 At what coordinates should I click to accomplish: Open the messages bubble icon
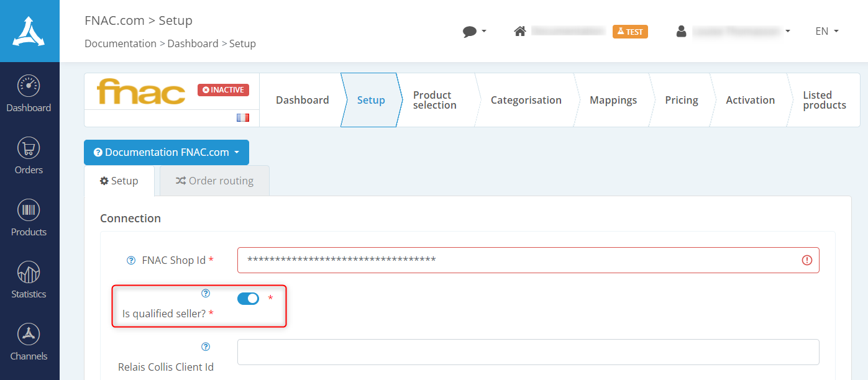[x=470, y=31]
